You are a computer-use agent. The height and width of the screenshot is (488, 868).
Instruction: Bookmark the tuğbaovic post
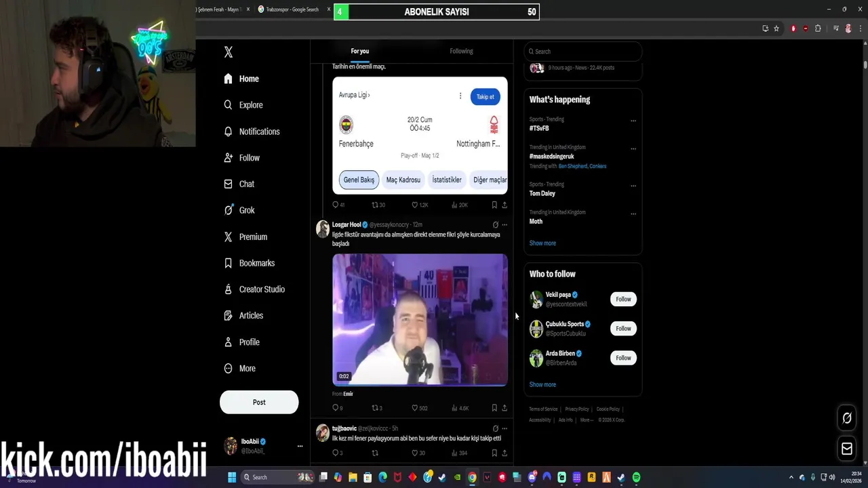[x=494, y=453]
